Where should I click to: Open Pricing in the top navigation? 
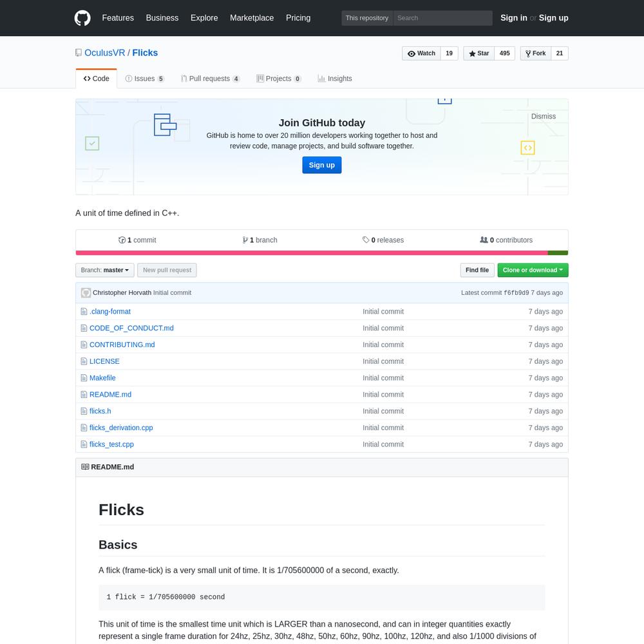click(298, 18)
